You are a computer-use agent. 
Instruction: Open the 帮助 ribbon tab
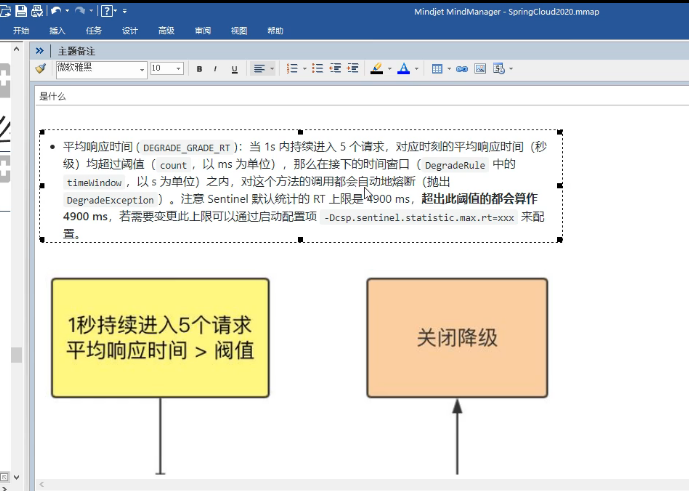point(276,30)
